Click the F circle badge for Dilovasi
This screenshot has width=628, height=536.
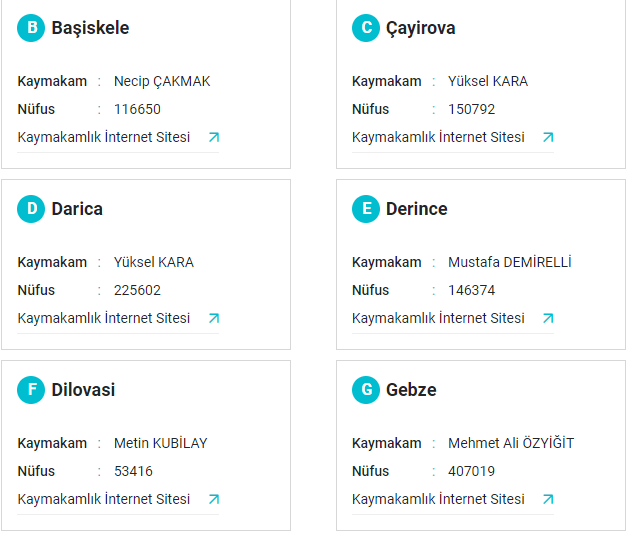(31, 390)
